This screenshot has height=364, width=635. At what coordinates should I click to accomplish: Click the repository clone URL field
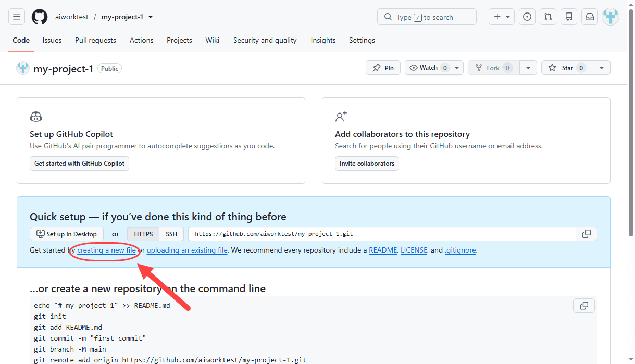(x=382, y=234)
